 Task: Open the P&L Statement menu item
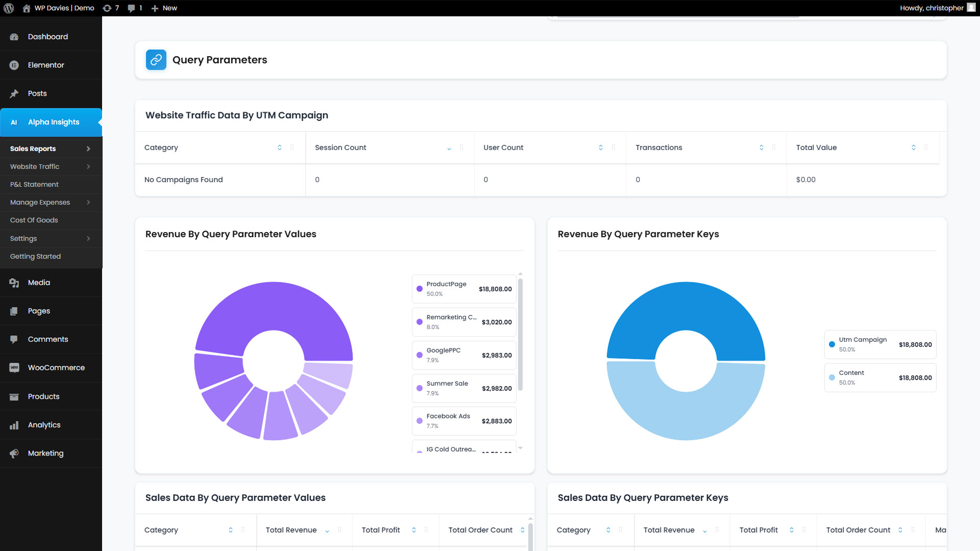tap(34, 185)
